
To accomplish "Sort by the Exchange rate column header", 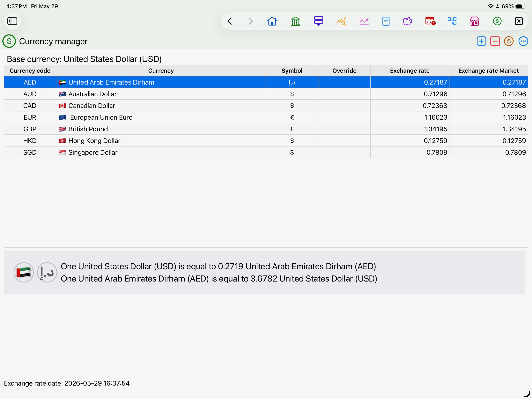I will click(x=410, y=71).
